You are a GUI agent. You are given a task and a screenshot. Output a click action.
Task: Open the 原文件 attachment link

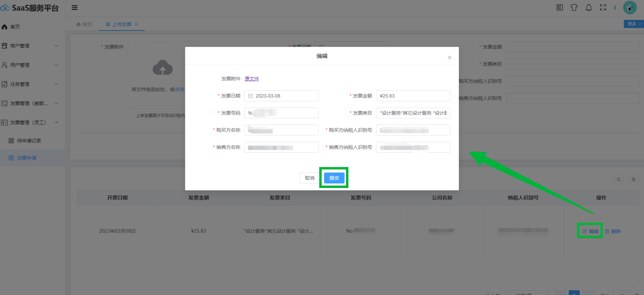(x=252, y=79)
